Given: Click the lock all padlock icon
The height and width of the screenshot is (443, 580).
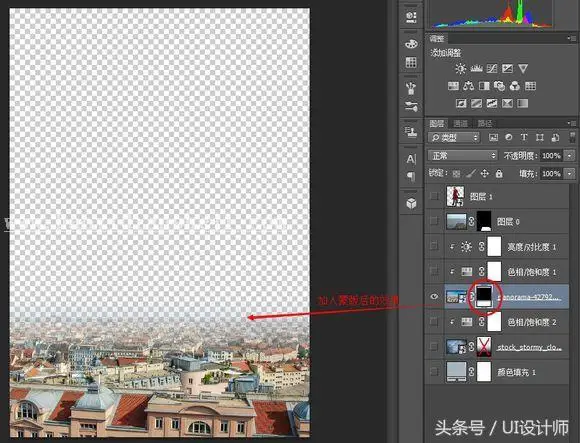Looking at the screenshot, I should click(499, 173).
